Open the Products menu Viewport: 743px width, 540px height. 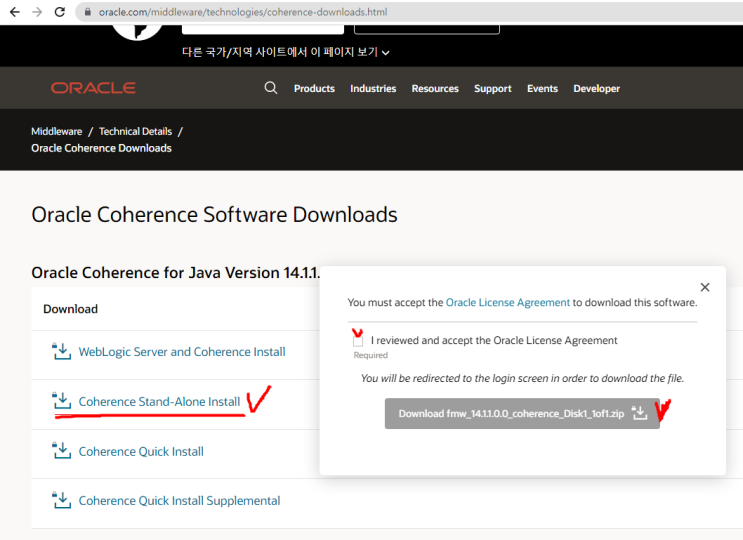(314, 89)
